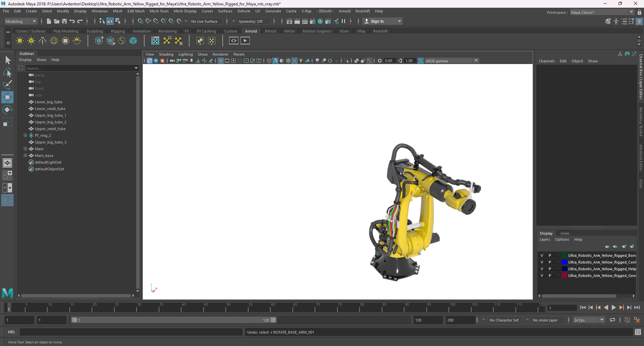Toggle playback P of Rigged_Help layer
The width and height of the screenshot is (644, 346).
[550, 269]
